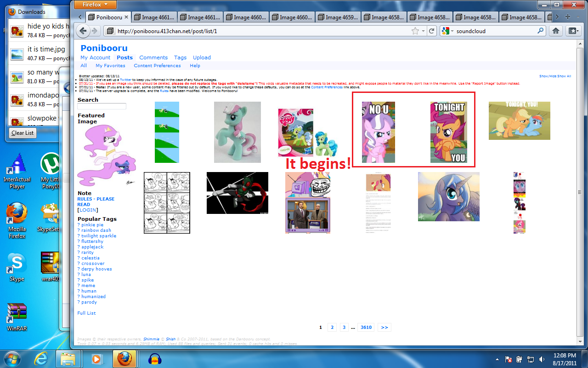The height and width of the screenshot is (368, 588).
Task: Click the Firefox forward arrow button
Action: pyautogui.click(x=95, y=31)
